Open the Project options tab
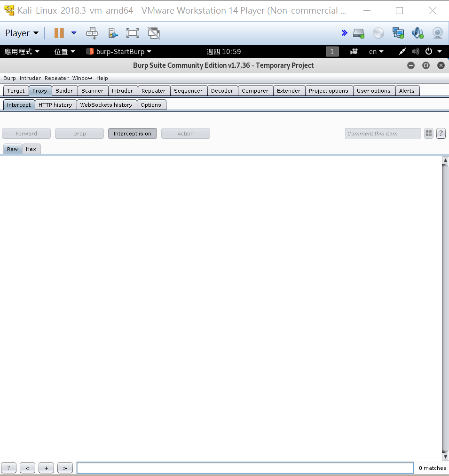 329,91
